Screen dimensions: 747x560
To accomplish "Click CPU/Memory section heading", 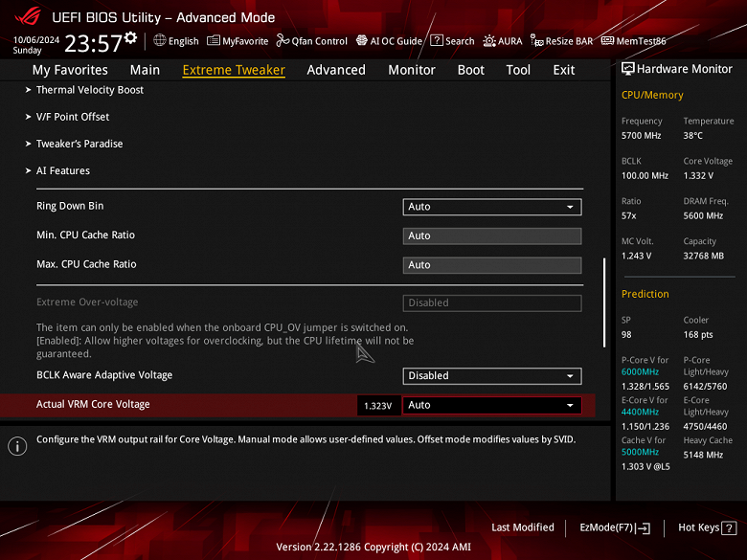I will 652,95.
